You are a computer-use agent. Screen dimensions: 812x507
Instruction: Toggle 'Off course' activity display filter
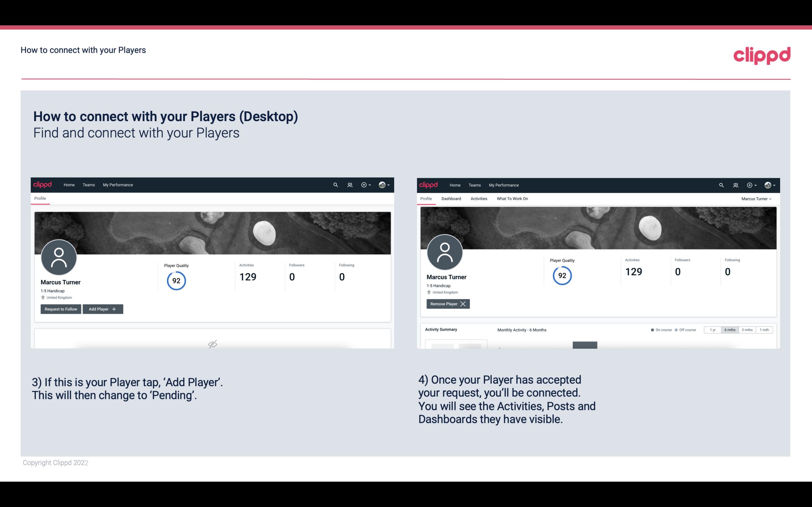pyautogui.click(x=685, y=329)
